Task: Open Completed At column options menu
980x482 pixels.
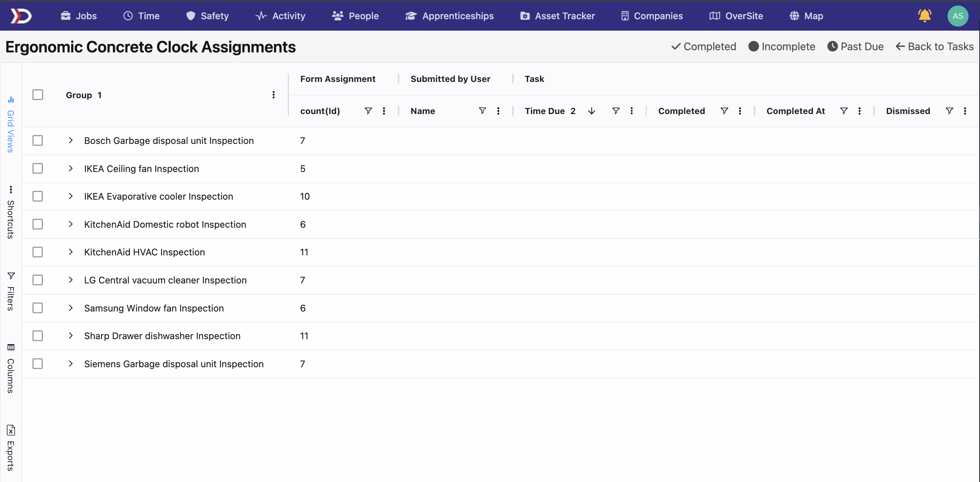Action: pos(859,111)
